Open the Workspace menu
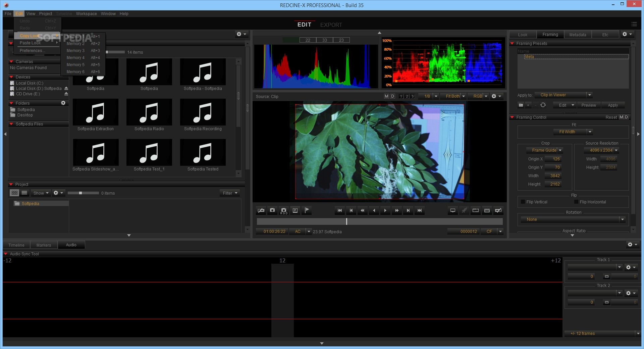644x349 pixels. coord(86,14)
